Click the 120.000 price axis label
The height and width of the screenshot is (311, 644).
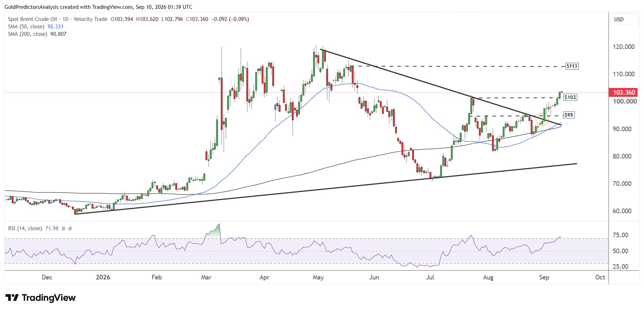point(624,47)
